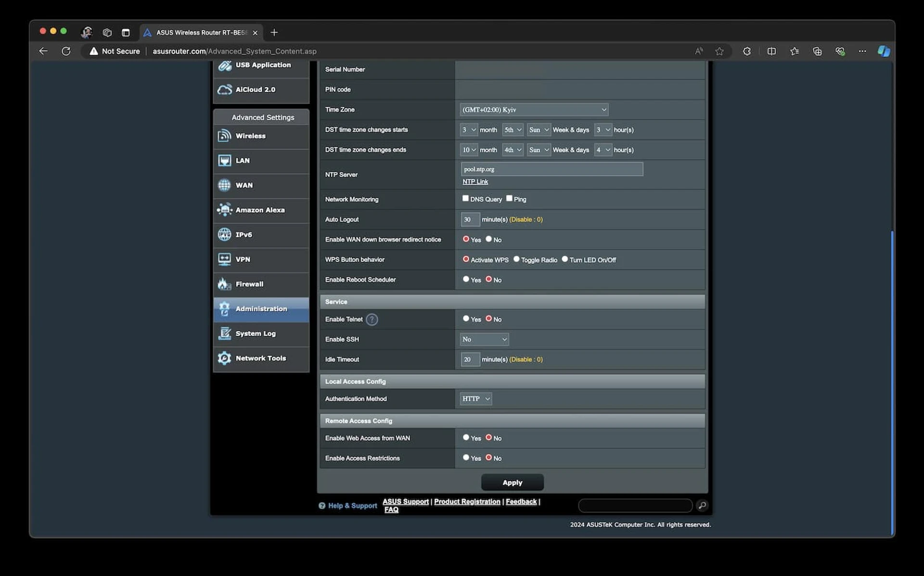Open ASUS Support link

[x=406, y=501]
